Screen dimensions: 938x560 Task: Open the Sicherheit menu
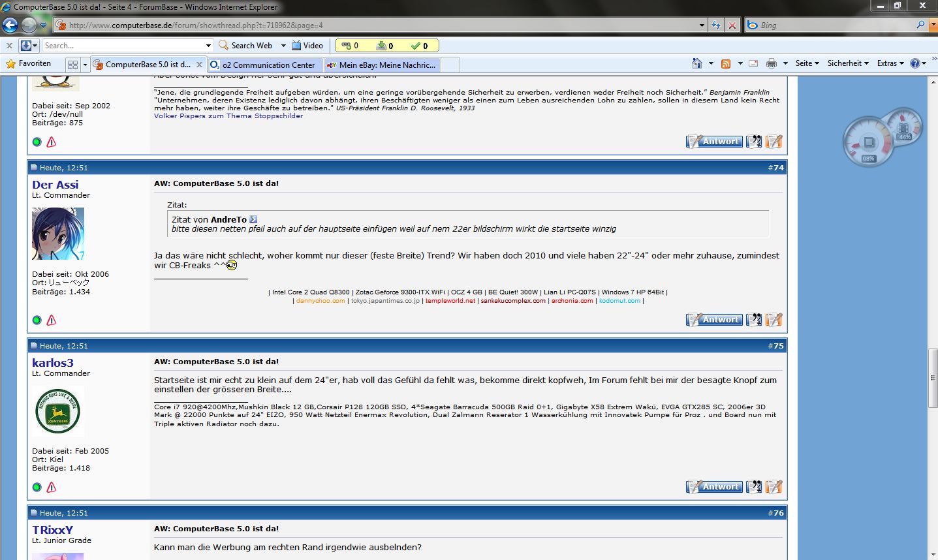[848, 63]
